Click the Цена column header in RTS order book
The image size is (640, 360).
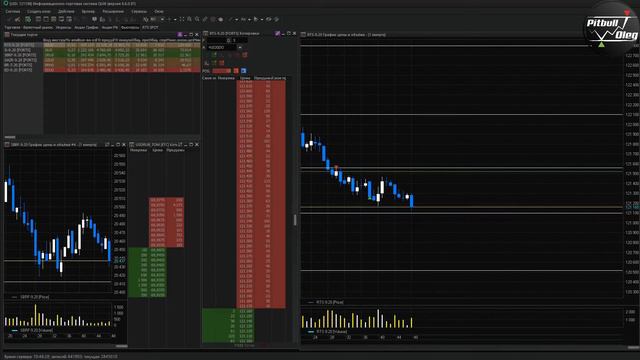(x=245, y=78)
